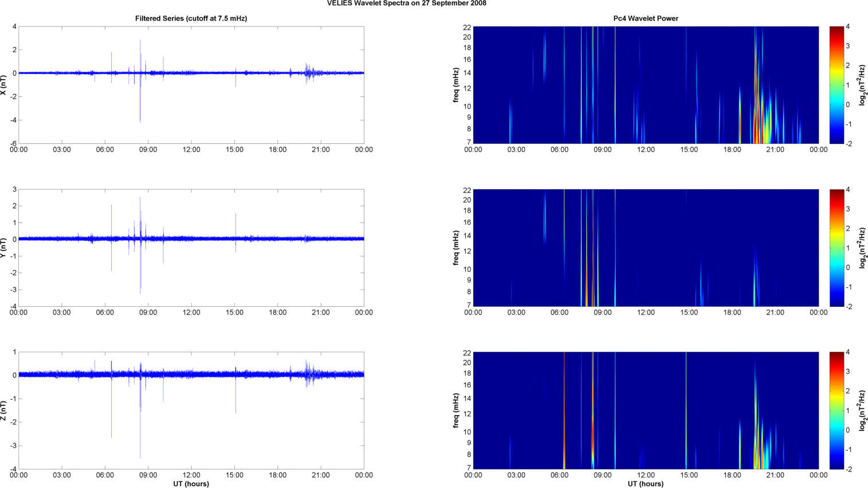Click the red vertical streak in bottom spectrogram
This screenshot has height=488, width=868.
(x=564, y=411)
